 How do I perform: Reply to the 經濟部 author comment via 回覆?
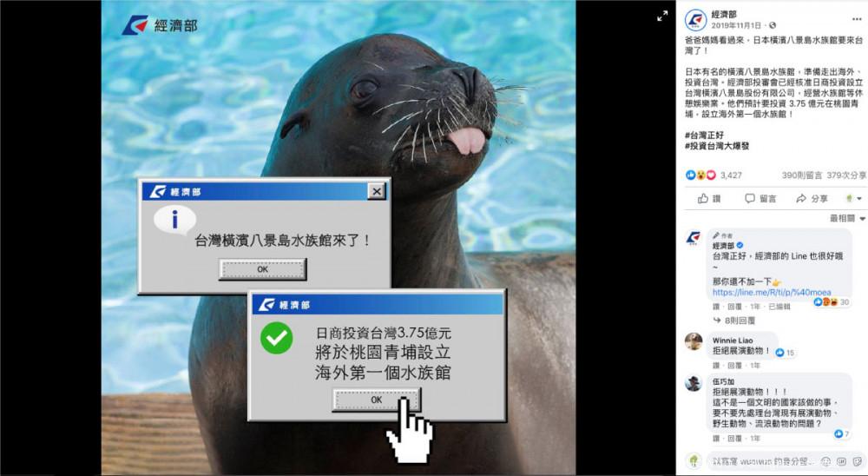734,307
